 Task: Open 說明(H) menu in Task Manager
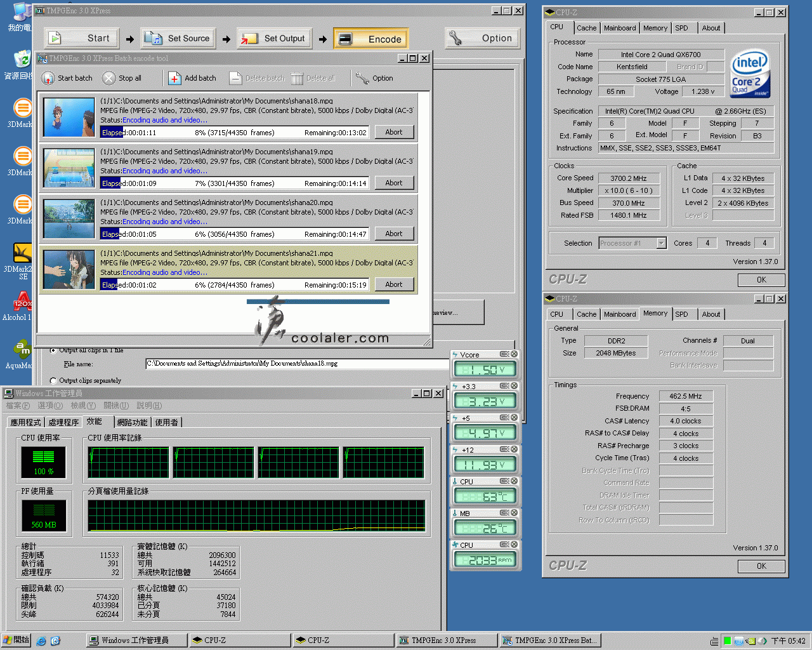149,406
